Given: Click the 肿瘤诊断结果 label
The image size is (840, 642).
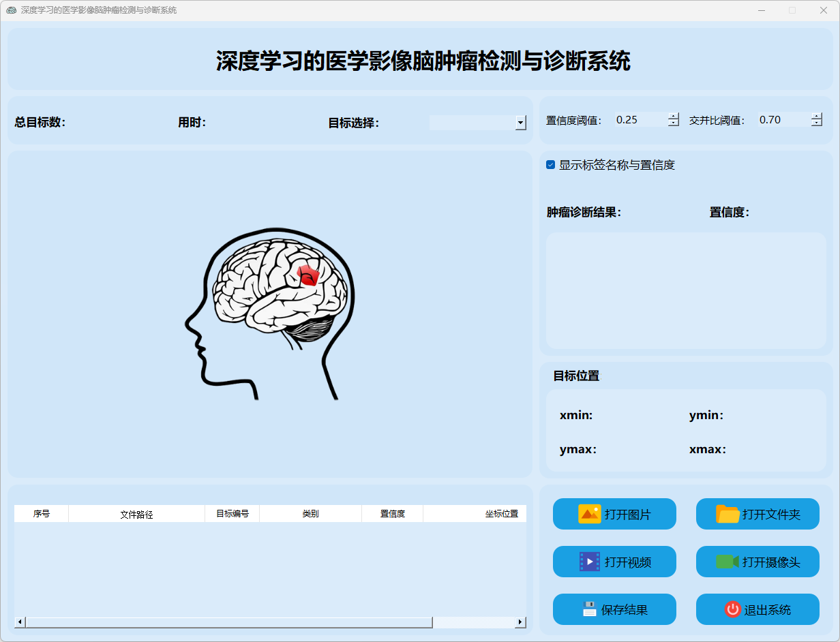Looking at the screenshot, I should [x=584, y=213].
